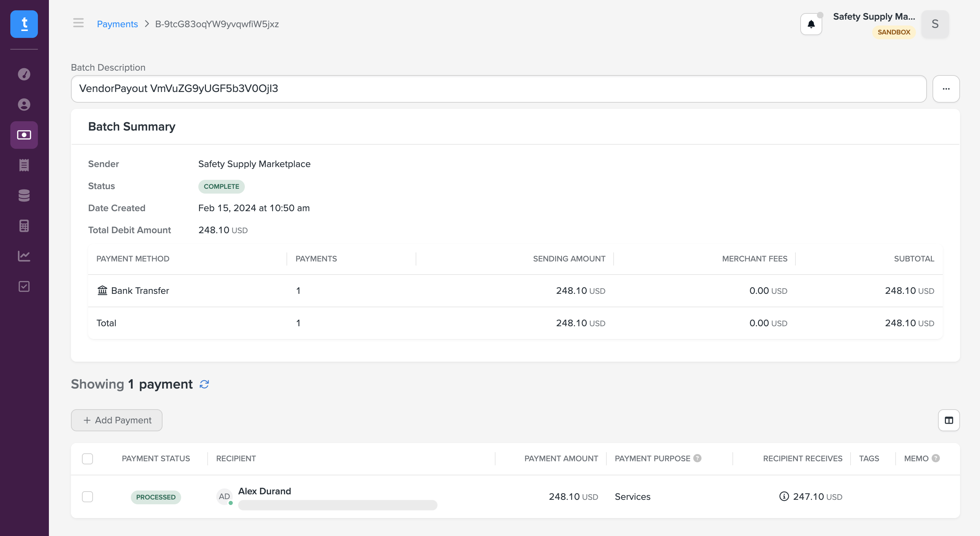The image size is (980, 536).
Task: Toggle the select-all payments checkbox
Action: click(87, 459)
